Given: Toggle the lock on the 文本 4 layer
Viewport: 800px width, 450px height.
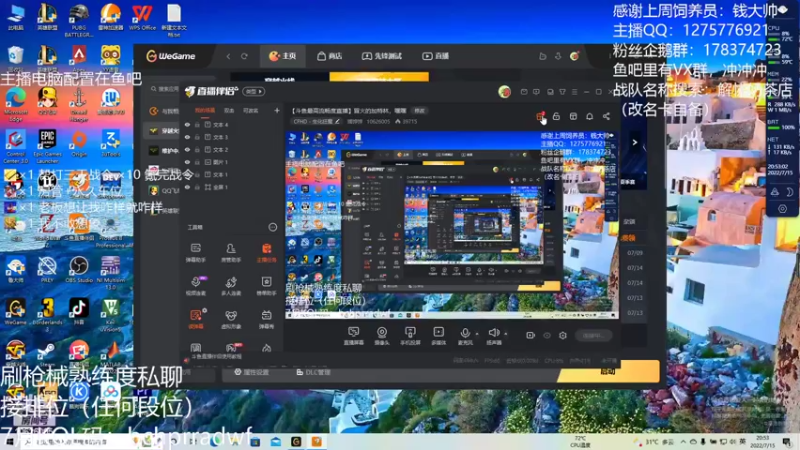Looking at the screenshot, I should pos(197,124).
